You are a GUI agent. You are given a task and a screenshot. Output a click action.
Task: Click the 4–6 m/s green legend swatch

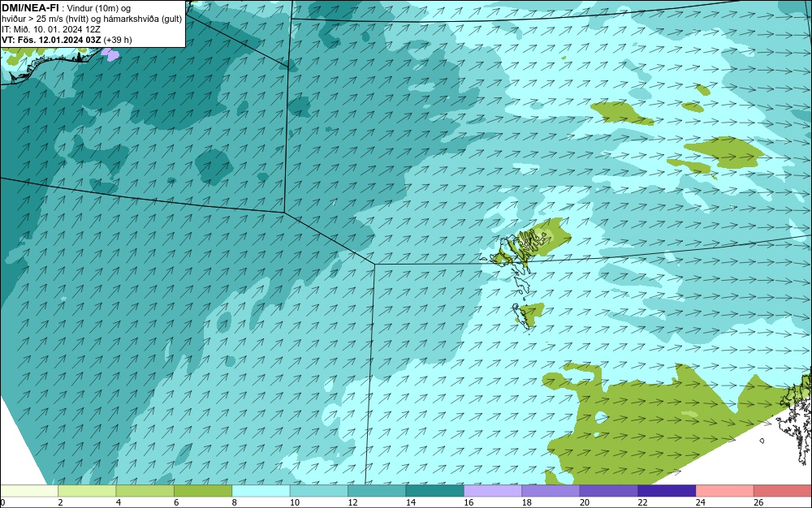[x=145, y=491]
